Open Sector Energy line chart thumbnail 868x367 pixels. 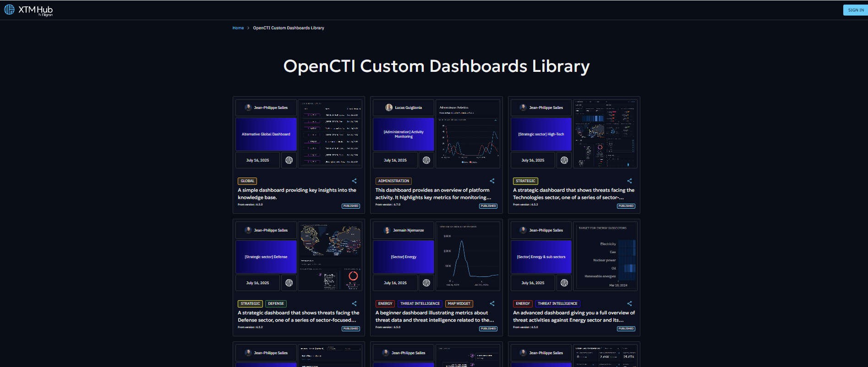(x=468, y=256)
